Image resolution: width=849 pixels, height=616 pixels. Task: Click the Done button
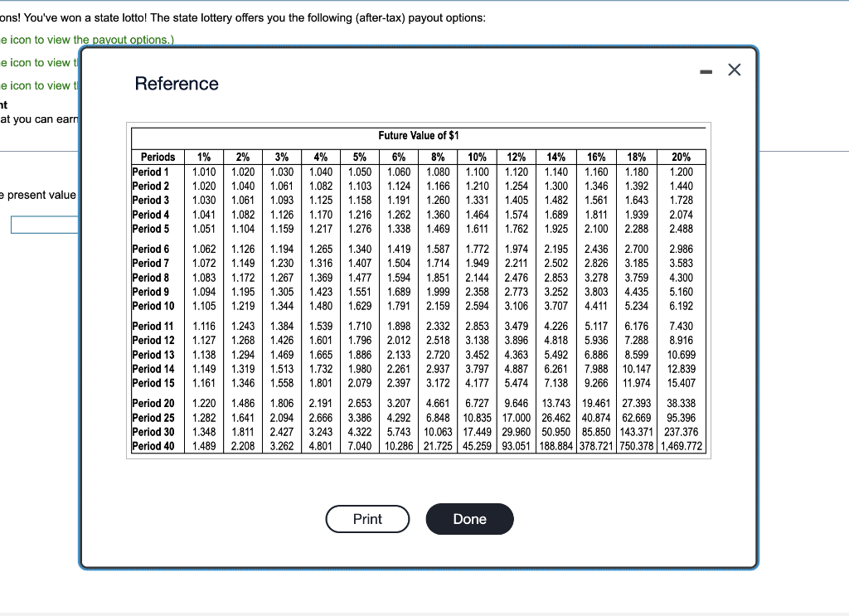(469, 519)
